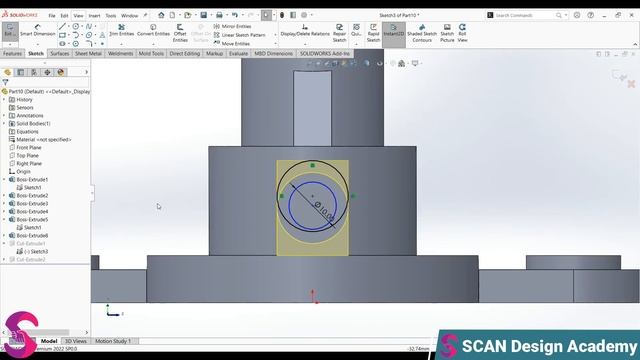The height and width of the screenshot is (360, 640).
Task: Expand the History folder
Action: (4, 100)
